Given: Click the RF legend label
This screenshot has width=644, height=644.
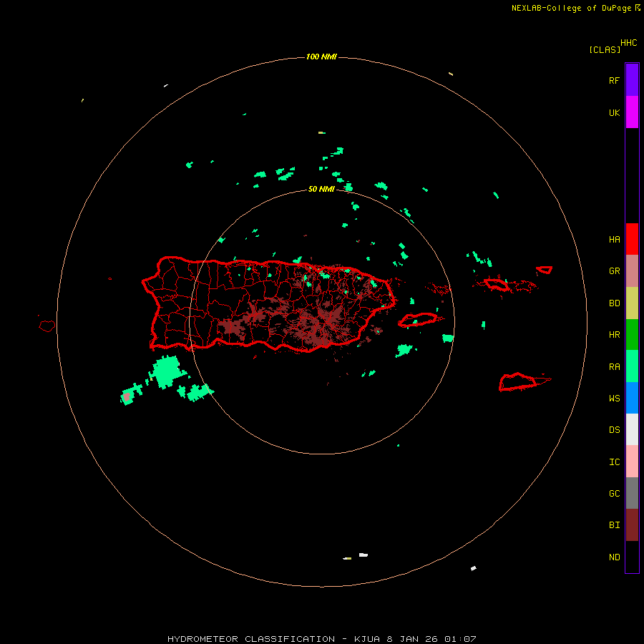Looking at the screenshot, I should tap(614, 80).
